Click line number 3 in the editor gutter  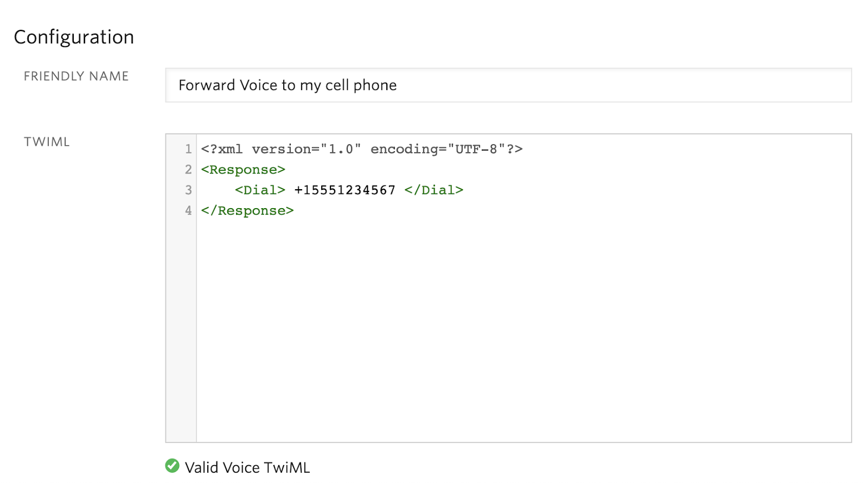pyautogui.click(x=188, y=190)
